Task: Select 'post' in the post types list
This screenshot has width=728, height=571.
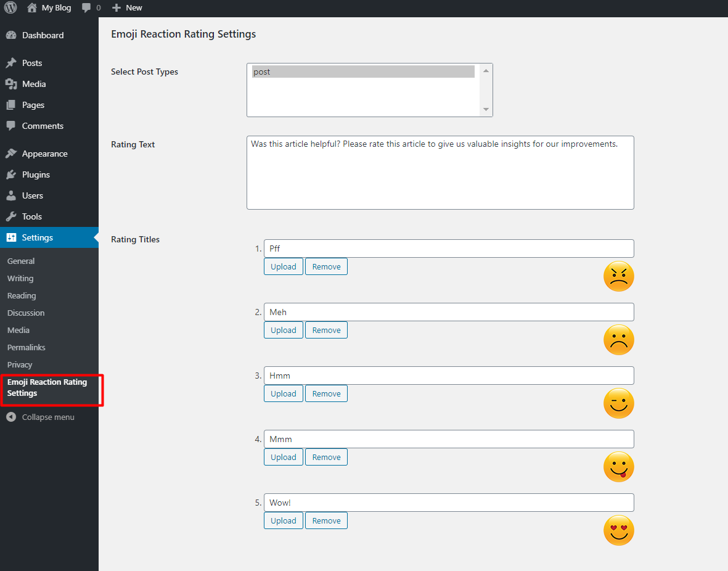Action: pyautogui.click(x=363, y=72)
